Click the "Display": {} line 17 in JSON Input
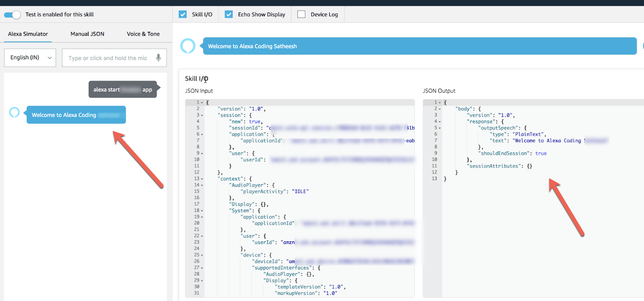644x301 pixels. 249,204
